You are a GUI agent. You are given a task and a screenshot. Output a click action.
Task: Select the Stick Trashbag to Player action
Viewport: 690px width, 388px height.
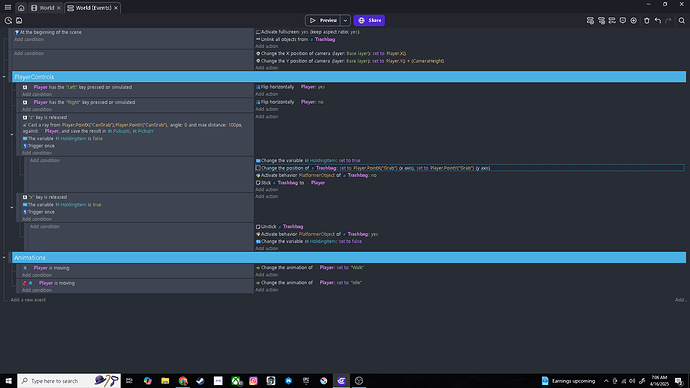click(290, 183)
